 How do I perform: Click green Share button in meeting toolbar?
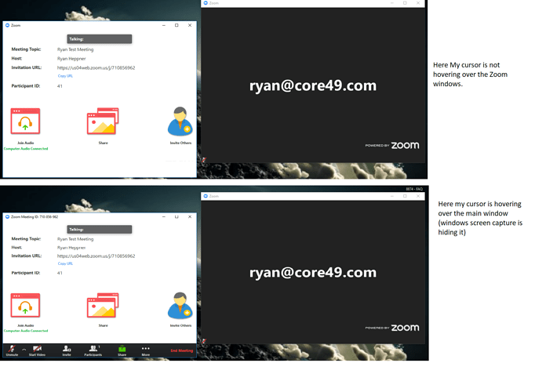122,350
